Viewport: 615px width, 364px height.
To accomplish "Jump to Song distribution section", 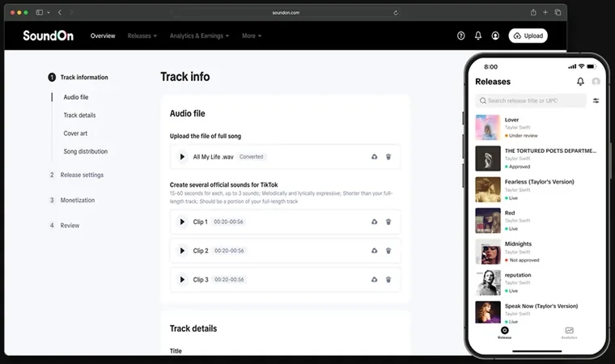I will click(86, 151).
